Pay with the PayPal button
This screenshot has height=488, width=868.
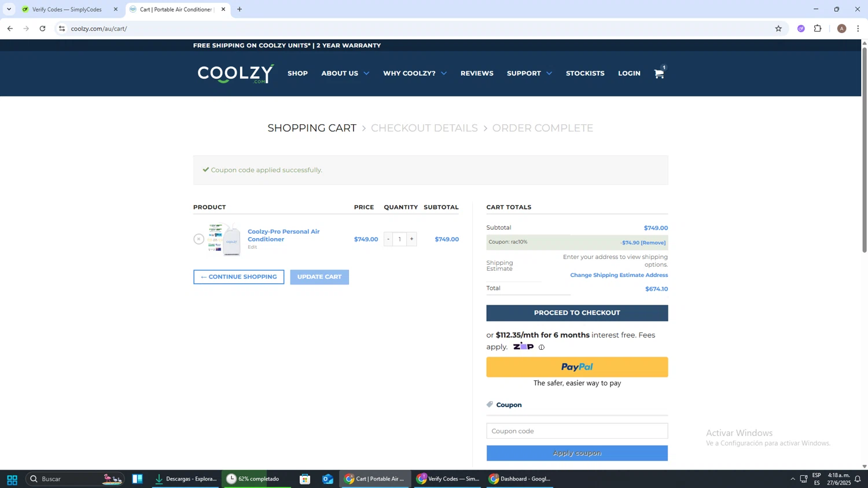click(577, 367)
